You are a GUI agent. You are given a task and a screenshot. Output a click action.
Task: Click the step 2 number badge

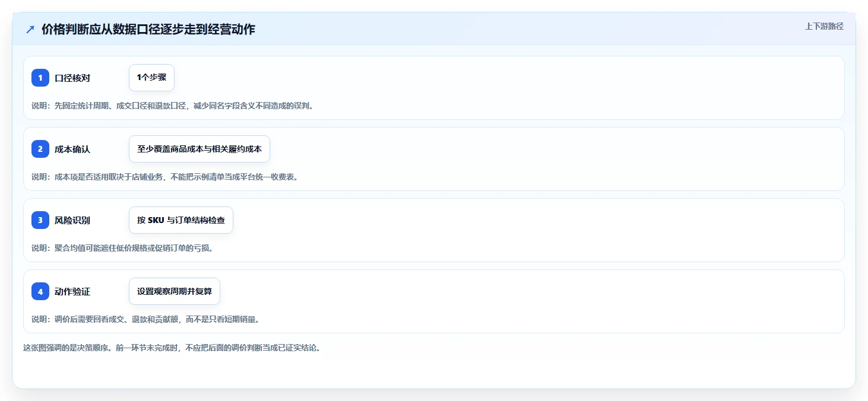click(x=40, y=149)
